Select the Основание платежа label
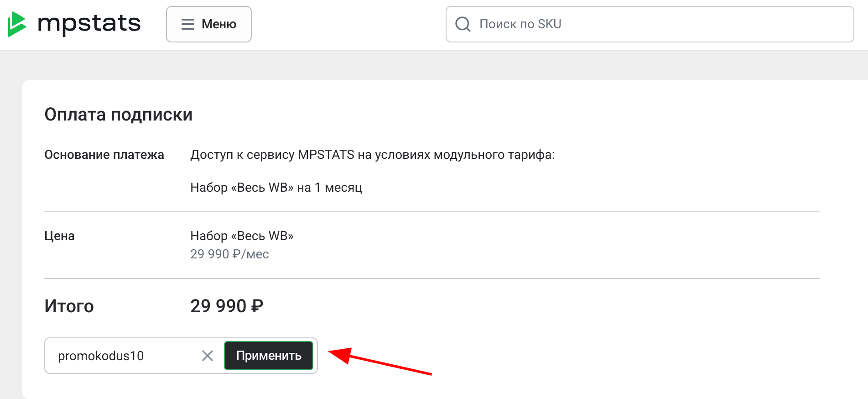 104,155
